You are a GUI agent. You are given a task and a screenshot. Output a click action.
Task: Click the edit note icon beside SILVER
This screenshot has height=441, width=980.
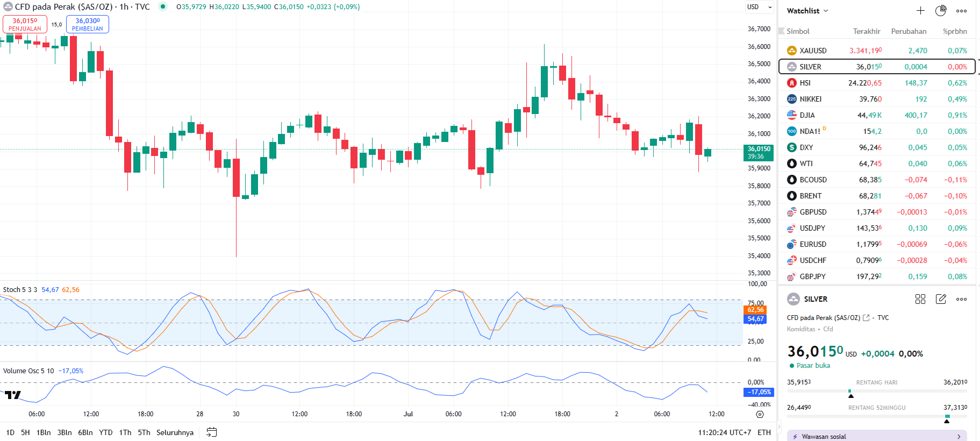[941, 299]
